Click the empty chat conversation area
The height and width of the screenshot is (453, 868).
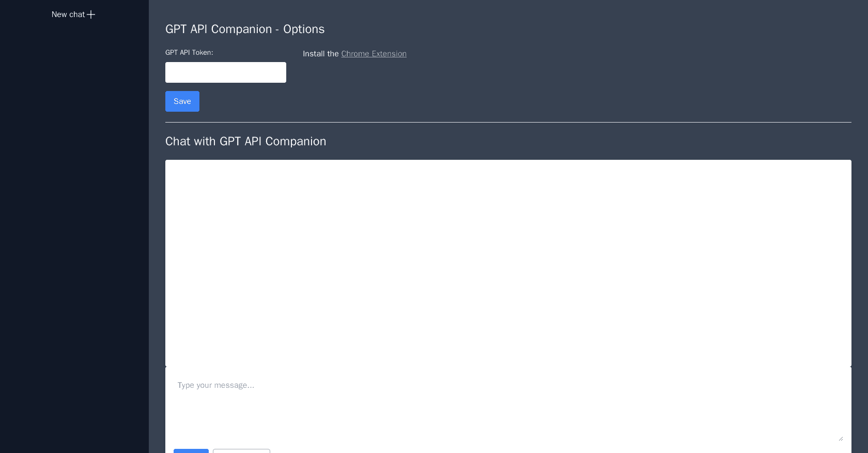tap(508, 263)
